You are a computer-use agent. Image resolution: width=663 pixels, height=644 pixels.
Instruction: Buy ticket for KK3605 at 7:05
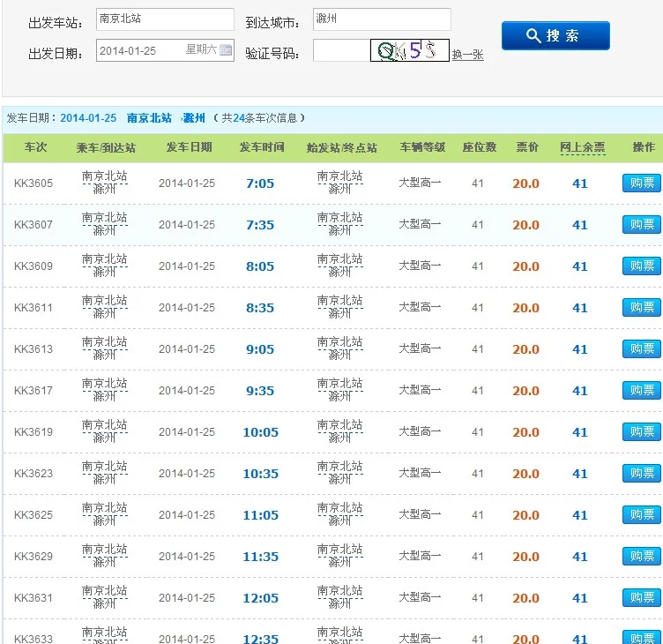[x=642, y=183]
